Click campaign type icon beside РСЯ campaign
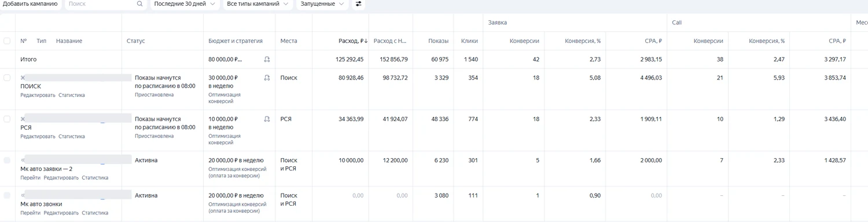The image size is (868, 222). 23,119
